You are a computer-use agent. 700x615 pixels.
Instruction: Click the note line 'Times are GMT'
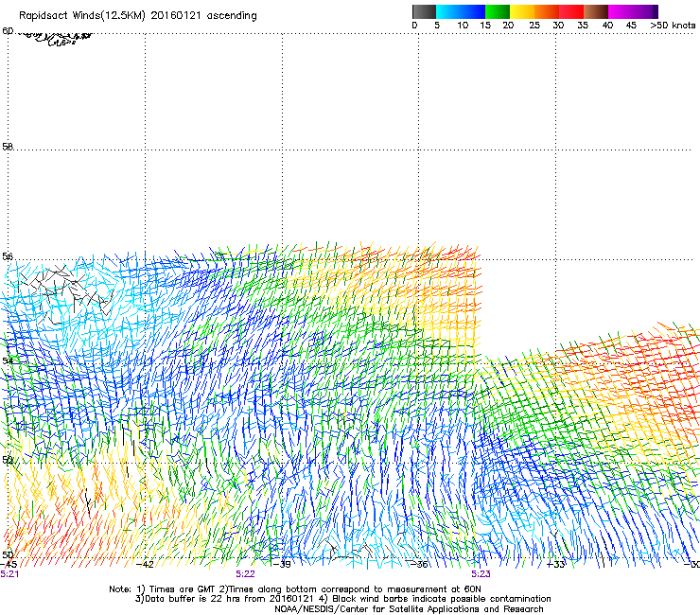(184, 589)
